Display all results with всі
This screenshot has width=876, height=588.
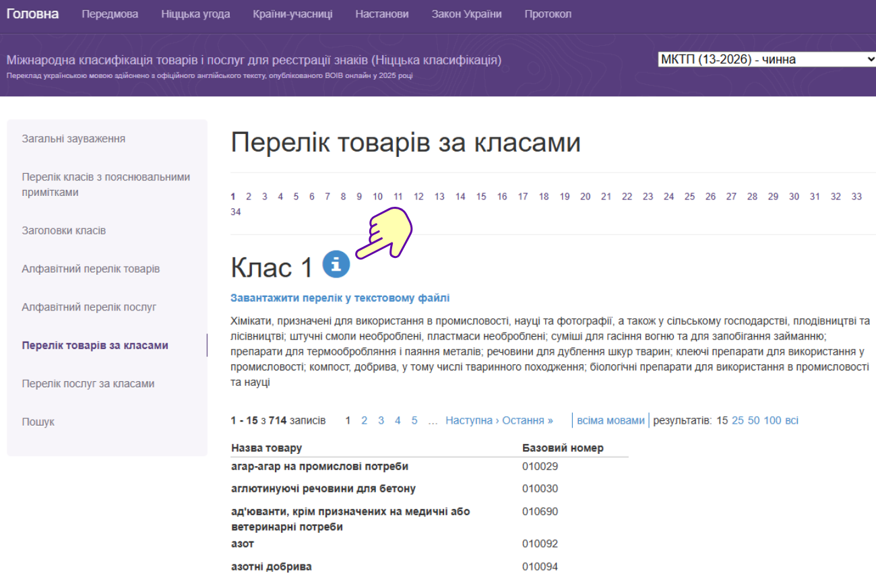792,420
